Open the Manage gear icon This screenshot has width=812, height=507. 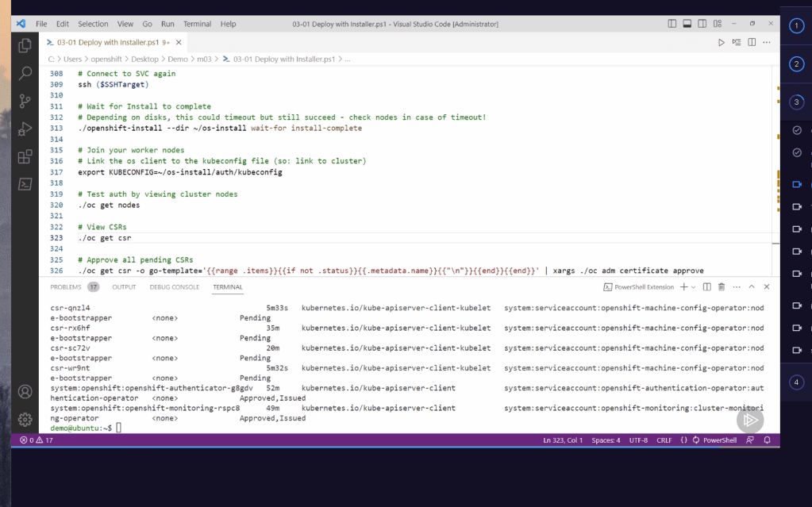25,420
